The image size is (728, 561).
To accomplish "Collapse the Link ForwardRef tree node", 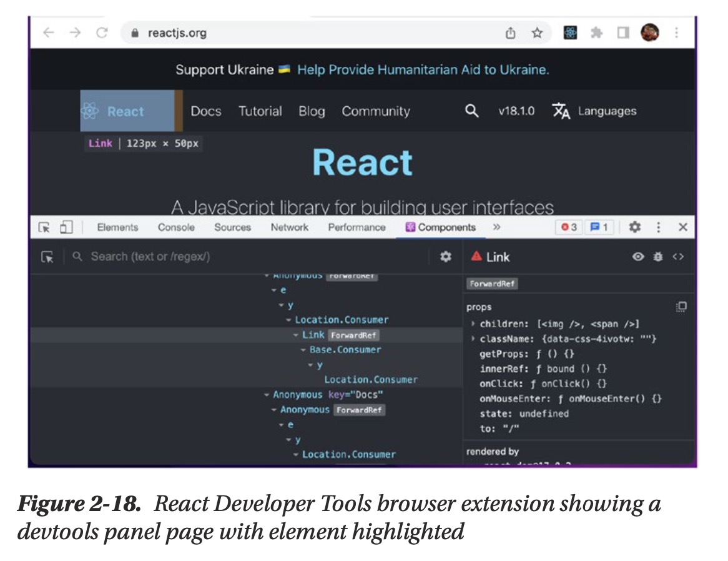I will [x=296, y=335].
